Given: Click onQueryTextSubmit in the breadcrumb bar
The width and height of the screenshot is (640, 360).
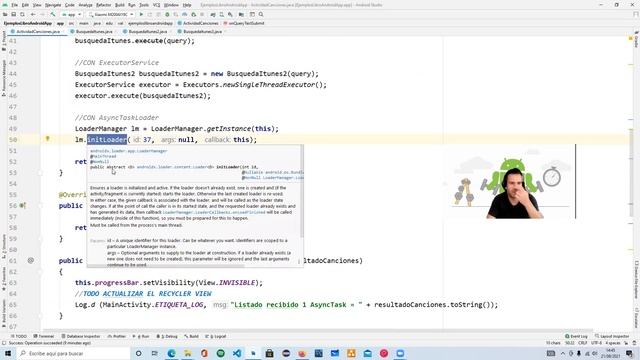Looking at the screenshot, I should [x=244, y=23].
